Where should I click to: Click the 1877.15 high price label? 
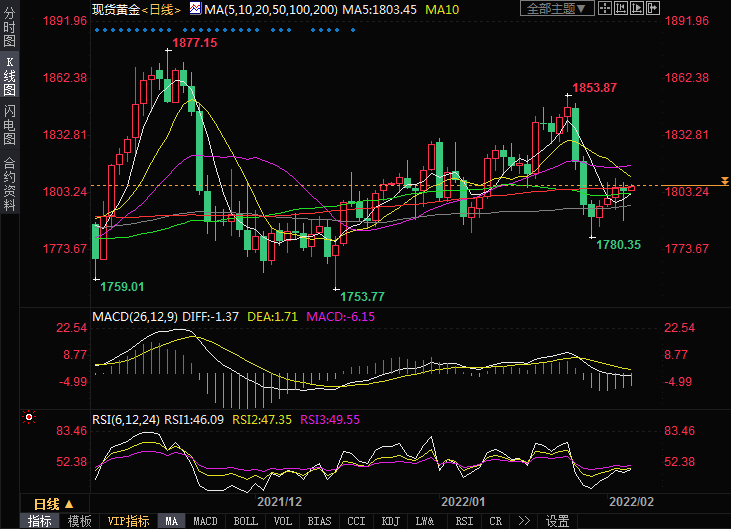[x=194, y=44]
